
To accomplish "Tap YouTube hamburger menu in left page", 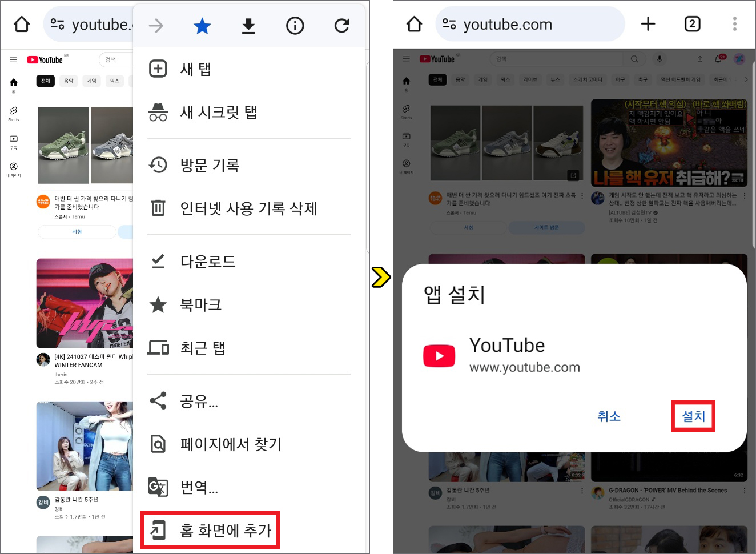I will 14,60.
